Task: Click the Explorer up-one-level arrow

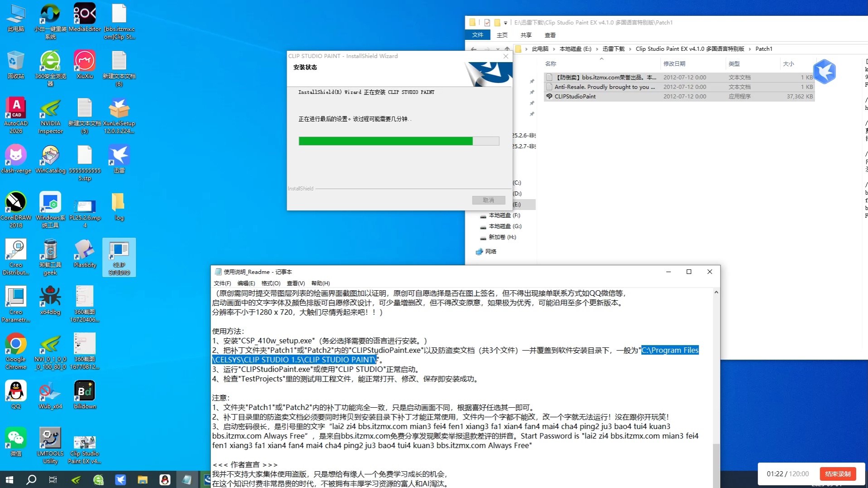Action: click(x=507, y=49)
